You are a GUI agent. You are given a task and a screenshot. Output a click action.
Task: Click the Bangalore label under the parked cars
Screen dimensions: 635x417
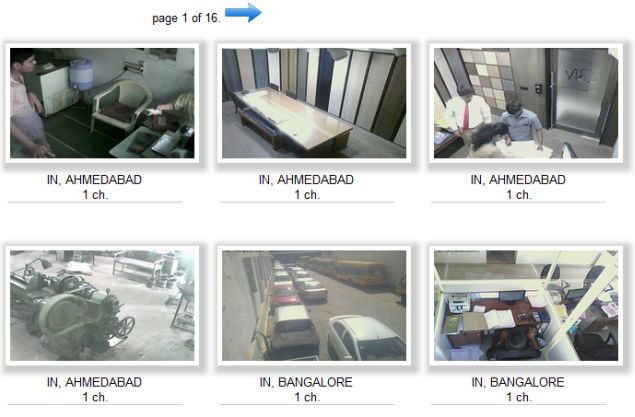pyautogui.click(x=306, y=382)
